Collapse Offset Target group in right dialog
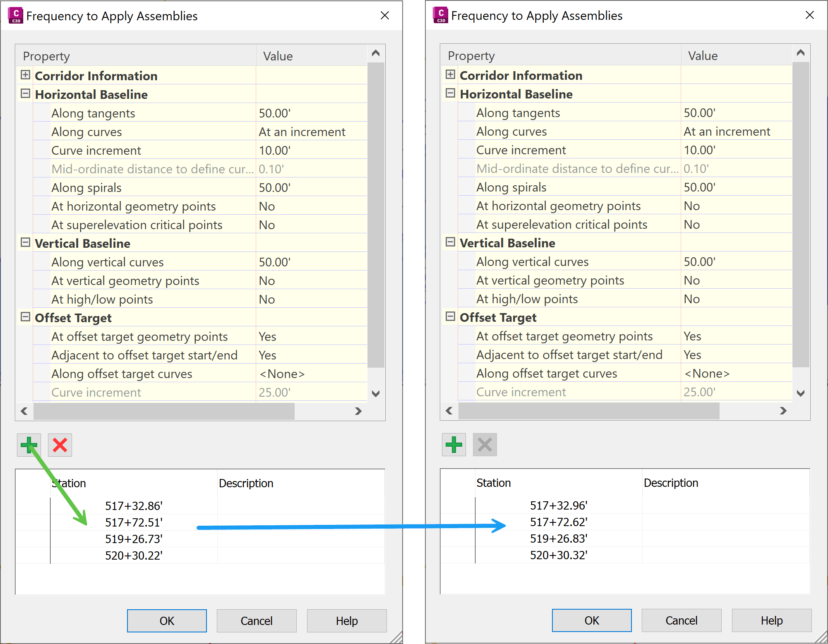The width and height of the screenshot is (828, 644). [450, 316]
